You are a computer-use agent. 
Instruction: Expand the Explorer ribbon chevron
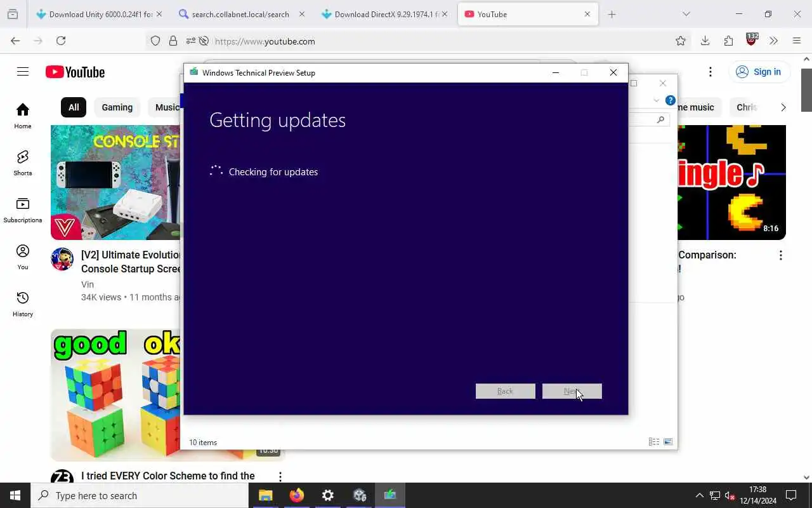click(x=657, y=100)
